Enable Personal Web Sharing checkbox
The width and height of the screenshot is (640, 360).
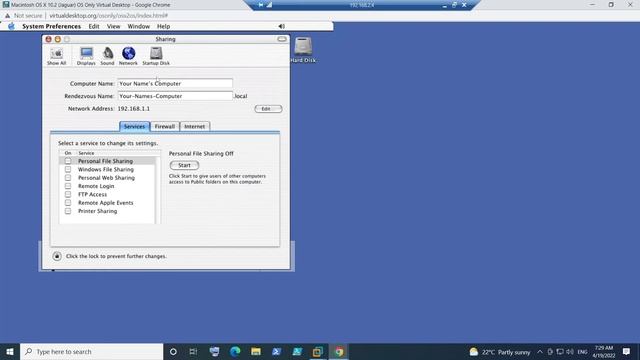[x=68, y=178]
